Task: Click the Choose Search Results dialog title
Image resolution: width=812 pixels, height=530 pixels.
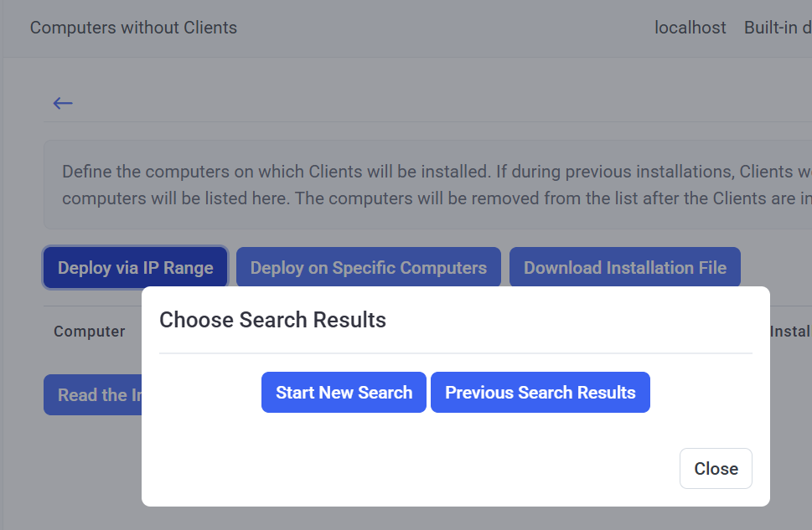Action: [272, 320]
